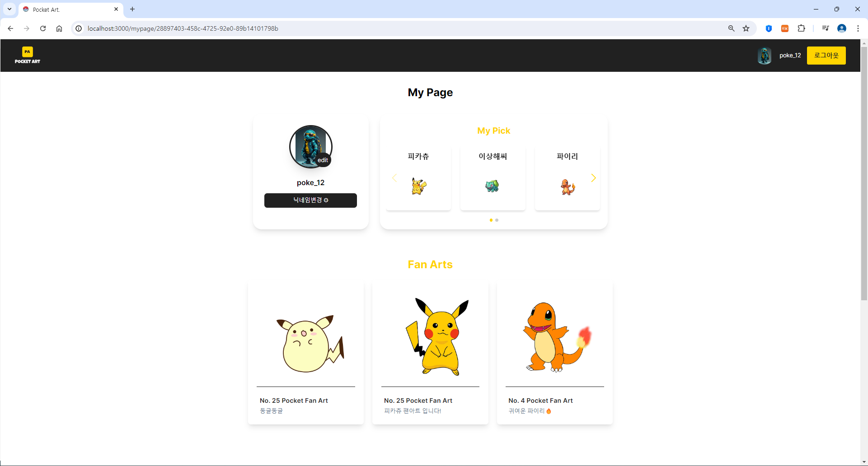This screenshot has height=466, width=868.
Task: Open the Chrome three-dot menu
Action: [858, 28]
